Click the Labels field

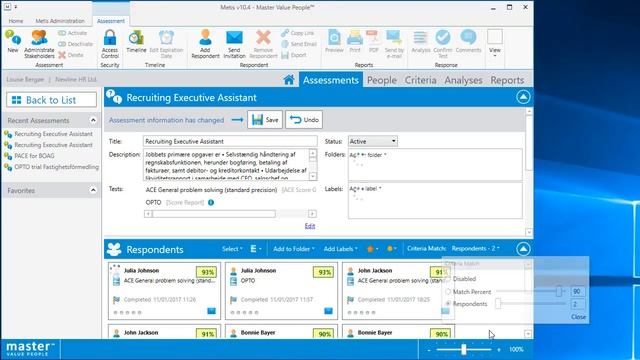point(435,200)
